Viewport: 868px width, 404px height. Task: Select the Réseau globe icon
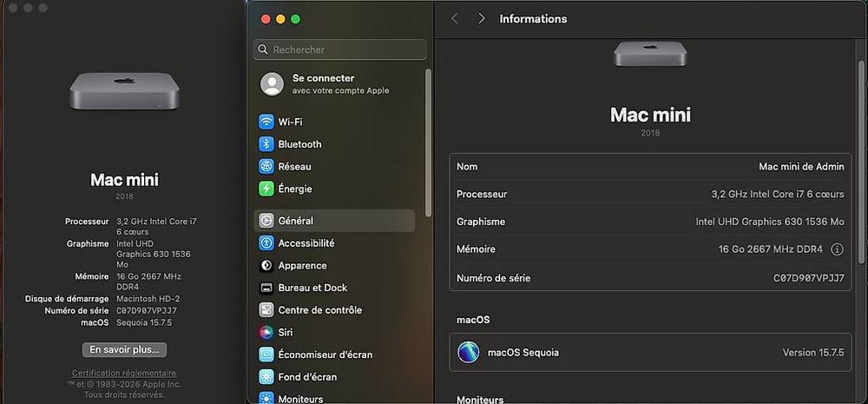266,166
